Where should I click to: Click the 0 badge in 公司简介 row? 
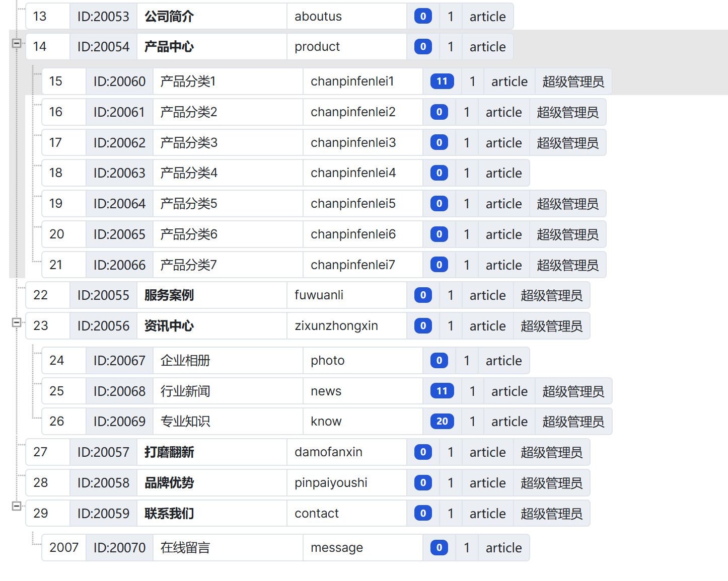(423, 17)
